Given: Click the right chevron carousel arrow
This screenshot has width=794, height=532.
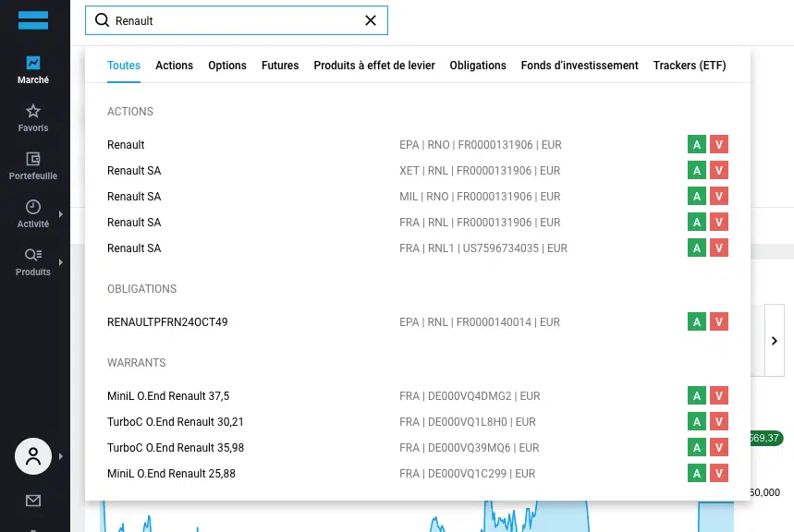Looking at the screenshot, I should click(x=775, y=341).
